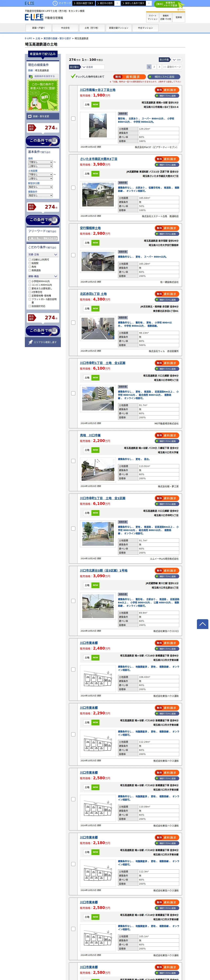
Task: Open 駅徒歩分数 指定なし dropdown
Action: coord(40,187)
